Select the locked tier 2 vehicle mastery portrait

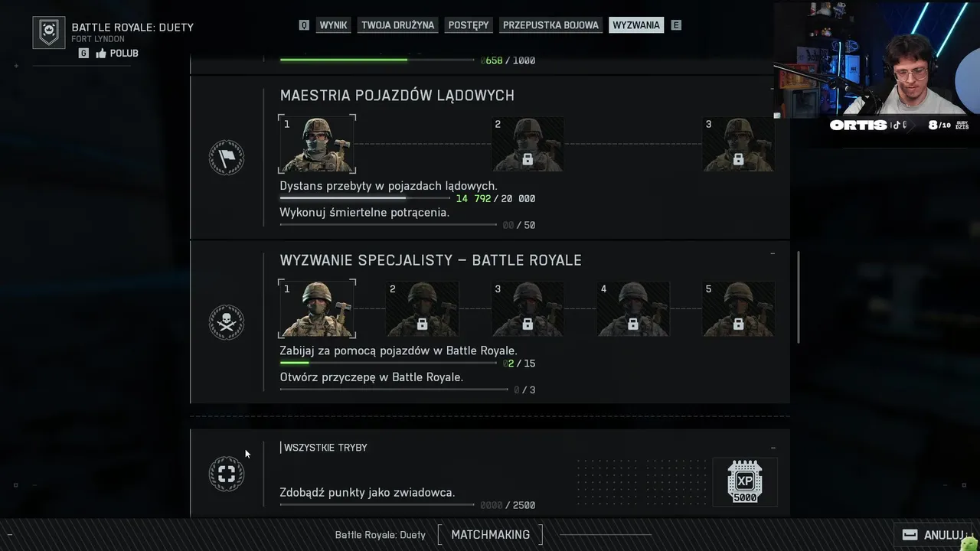click(527, 144)
